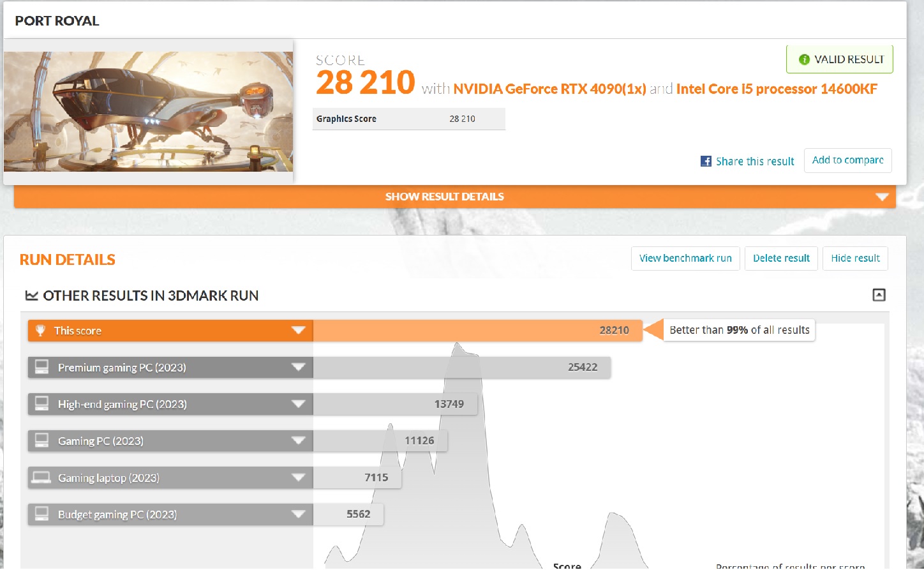924x570 pixels.
Task: Open the Show Result Details bar
Action: pos(445,197)
